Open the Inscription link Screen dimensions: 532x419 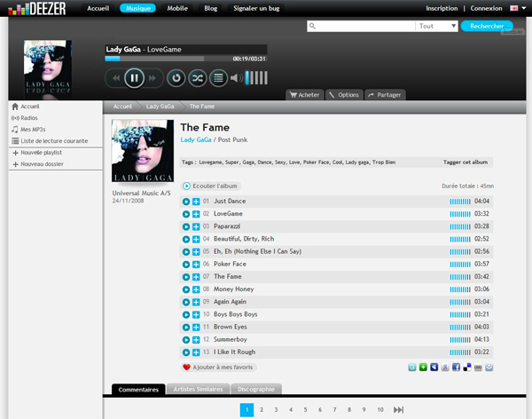tap(442, 8)
